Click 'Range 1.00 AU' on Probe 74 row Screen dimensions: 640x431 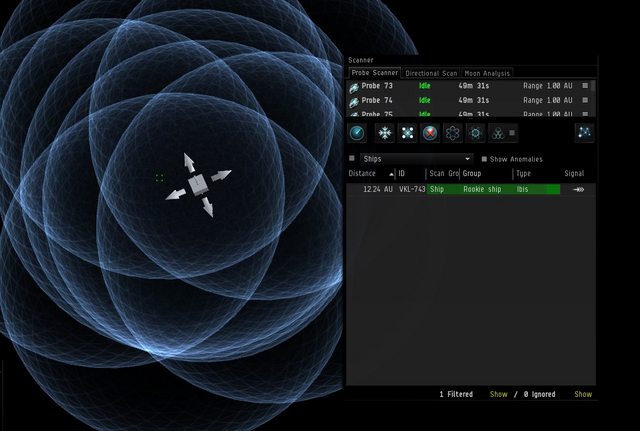click(x=548, y=100)
